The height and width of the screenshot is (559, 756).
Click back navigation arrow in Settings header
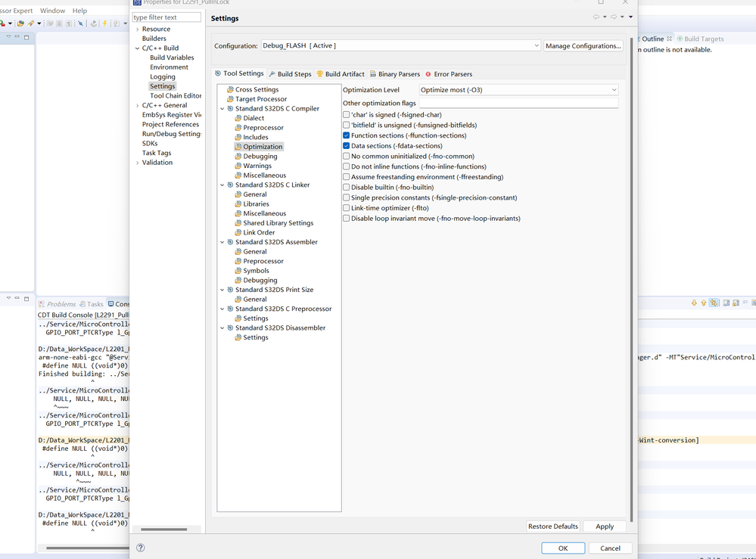(596, 17)
